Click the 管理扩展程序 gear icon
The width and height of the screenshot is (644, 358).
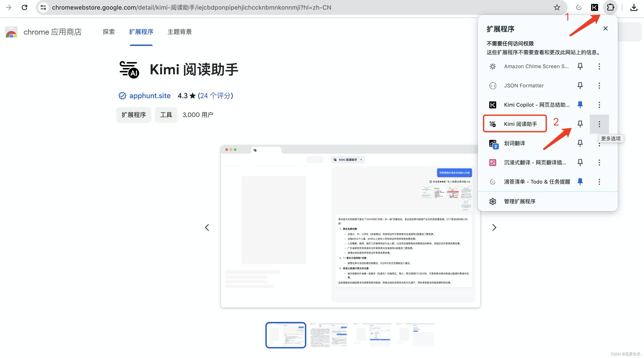pyautogui.click(x=493, y=201)
